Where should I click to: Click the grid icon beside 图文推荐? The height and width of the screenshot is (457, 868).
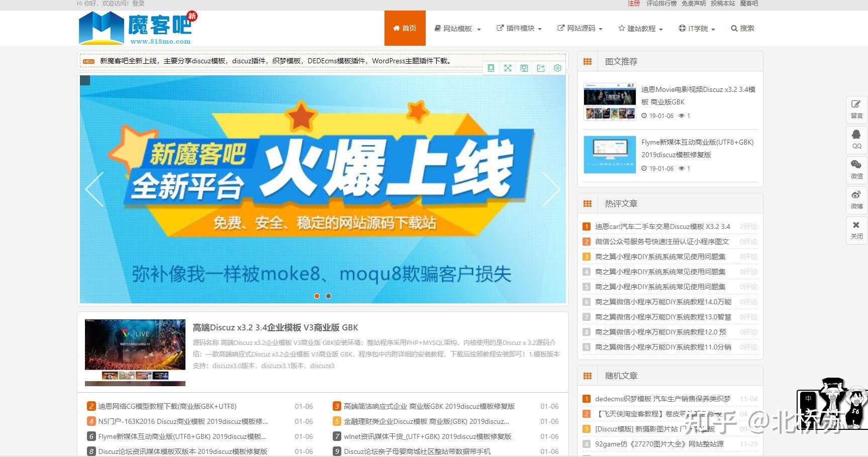click(587, 61)
